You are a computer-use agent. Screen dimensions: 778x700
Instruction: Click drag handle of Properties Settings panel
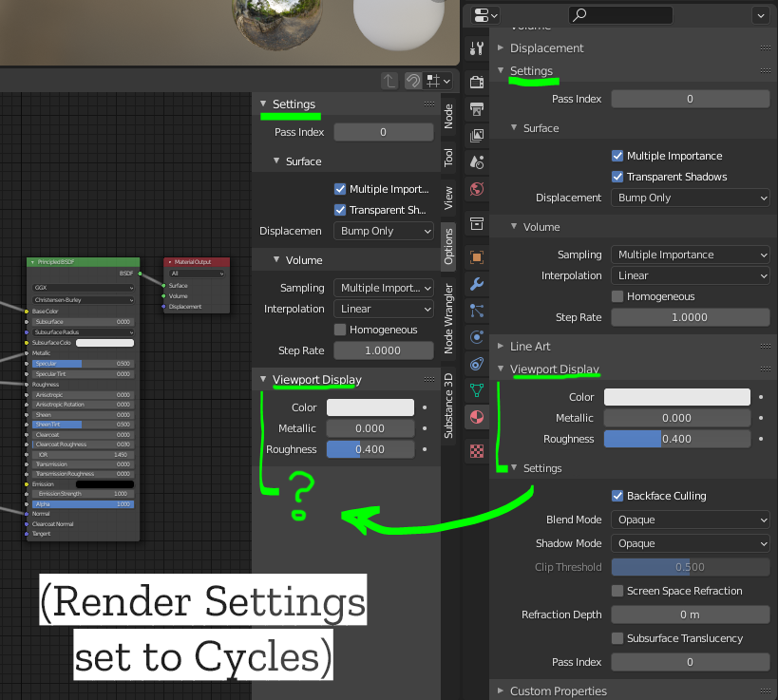point(765,70)
